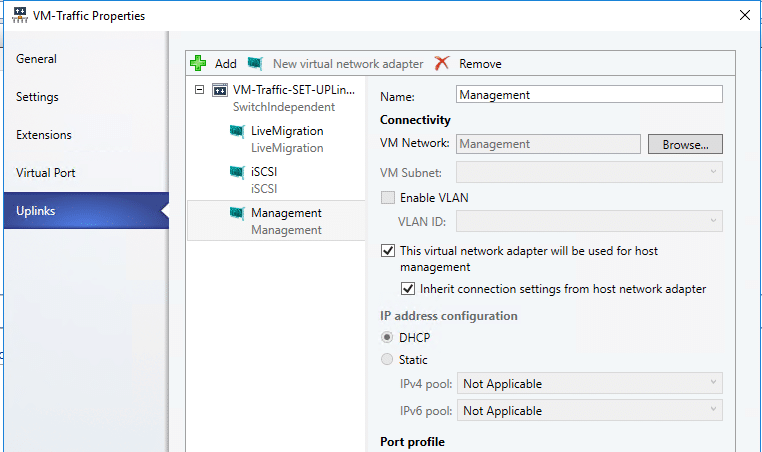The height and width of the screenshot is (452, 762).
Task: Click the Port profile heading
Action: tap(412, 442)
